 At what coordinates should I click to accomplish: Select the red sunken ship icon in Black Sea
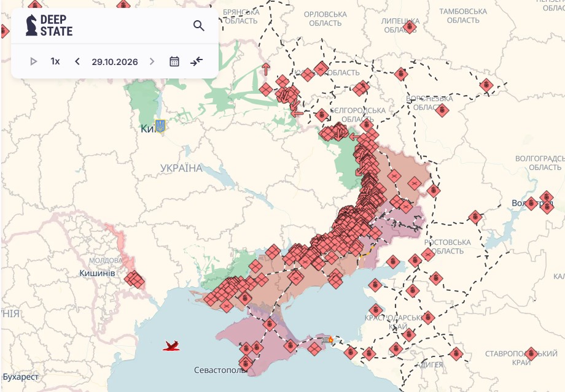[171, 346]
